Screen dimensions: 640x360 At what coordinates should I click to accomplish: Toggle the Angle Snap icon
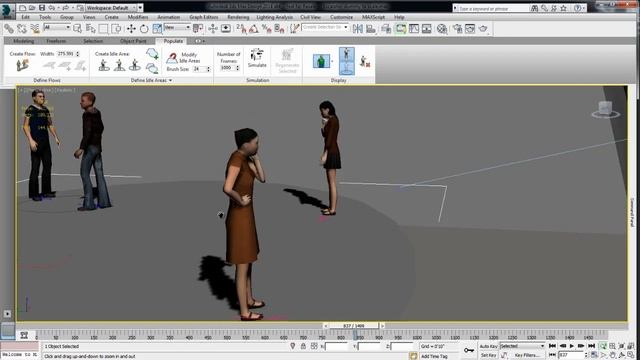(253, 29)
